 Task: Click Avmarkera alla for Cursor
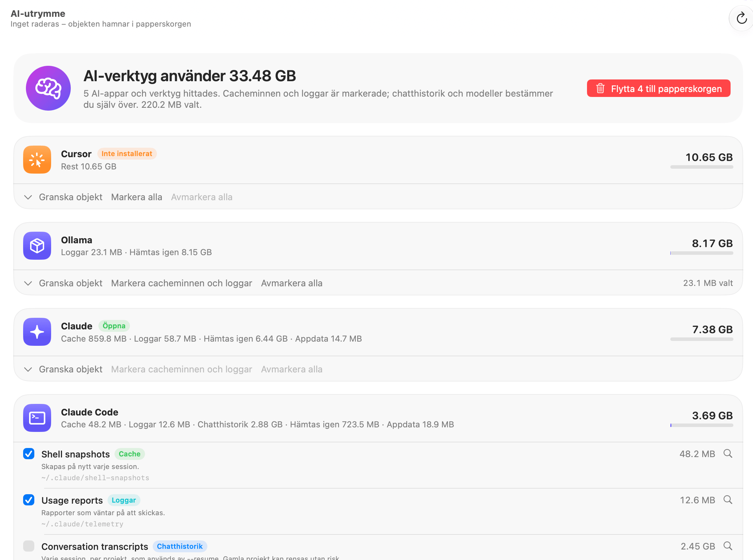[x=202, y=197]
